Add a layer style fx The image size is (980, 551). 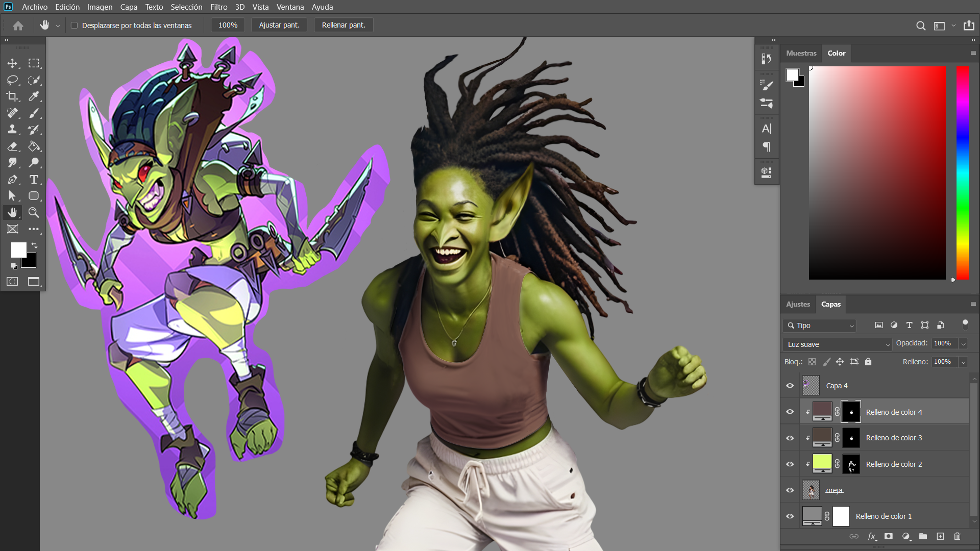[872, 536]
